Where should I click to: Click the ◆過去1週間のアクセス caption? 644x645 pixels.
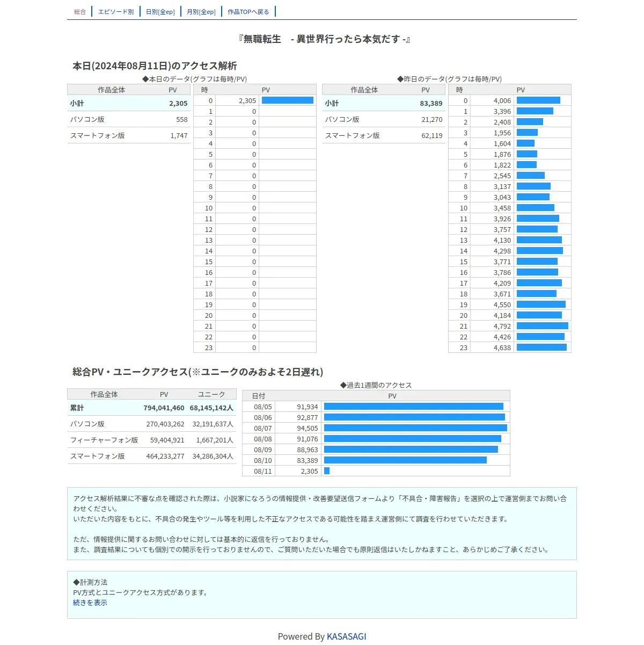[x=376, y=385]
